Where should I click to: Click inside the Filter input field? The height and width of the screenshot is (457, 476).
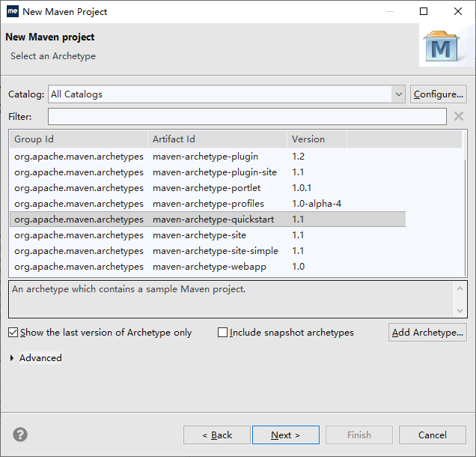(x=247, y=116)
